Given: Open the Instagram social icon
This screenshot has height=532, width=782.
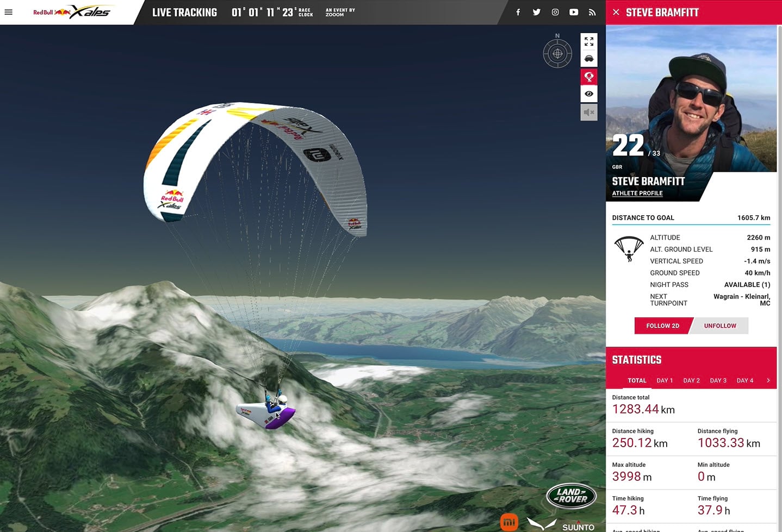Looking at the screenshot, I should (x=555, y=12).
